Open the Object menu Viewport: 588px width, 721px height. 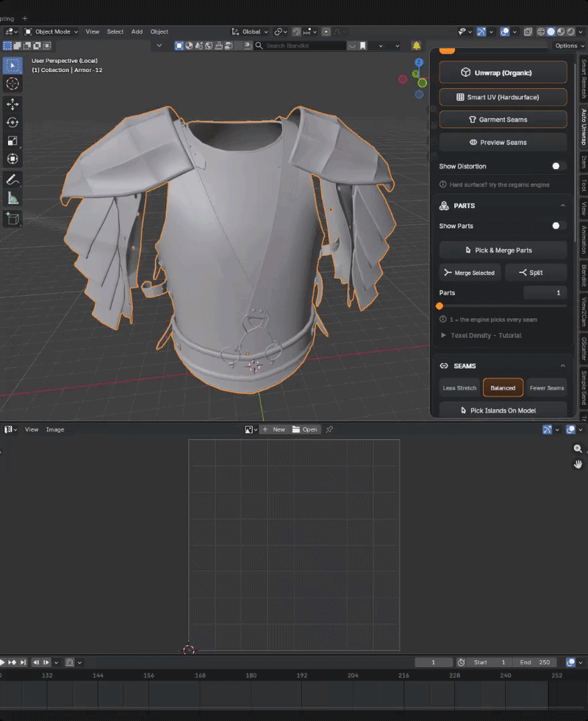point(159,32)
